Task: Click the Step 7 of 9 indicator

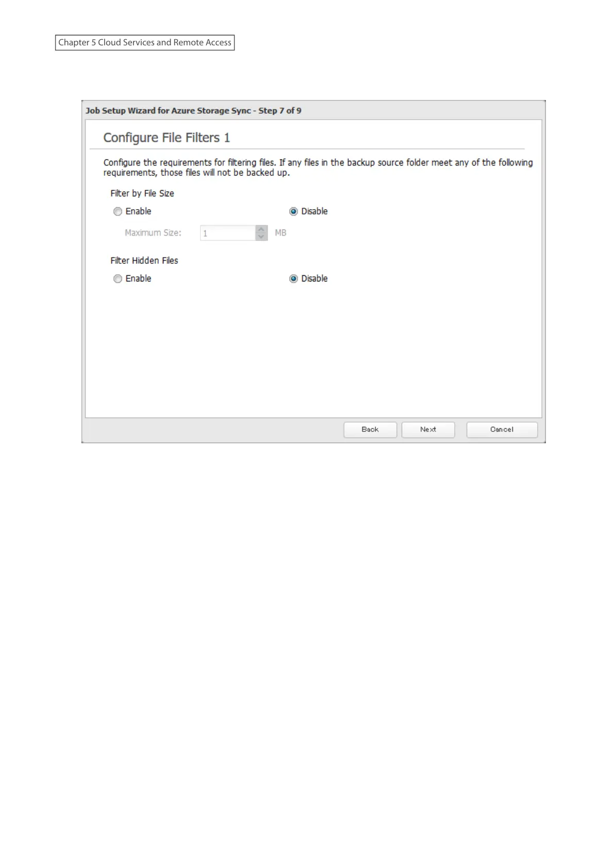Action: tap(280, 110)
